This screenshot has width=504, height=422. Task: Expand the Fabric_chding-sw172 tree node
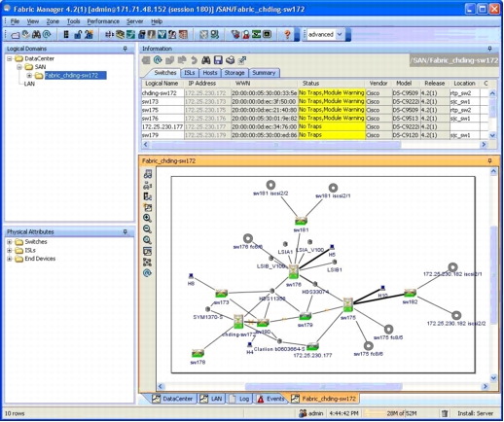(29, 76)
